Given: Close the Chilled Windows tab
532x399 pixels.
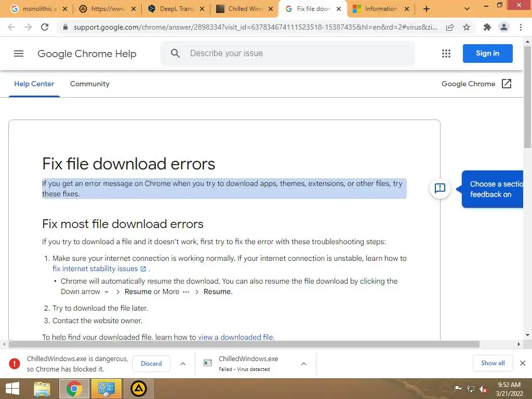Looking at the screenshot, I should point(270,9).
